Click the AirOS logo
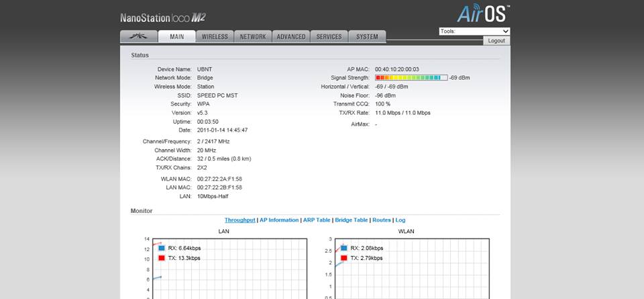Viewport: 644px width, 299px height. click(x=484, y=13)
